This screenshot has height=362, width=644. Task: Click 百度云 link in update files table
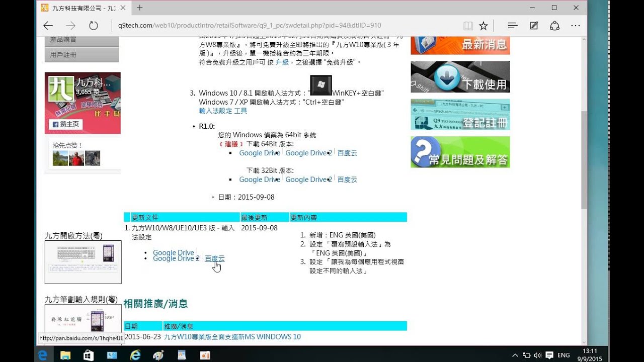click(x=215, y=258)
